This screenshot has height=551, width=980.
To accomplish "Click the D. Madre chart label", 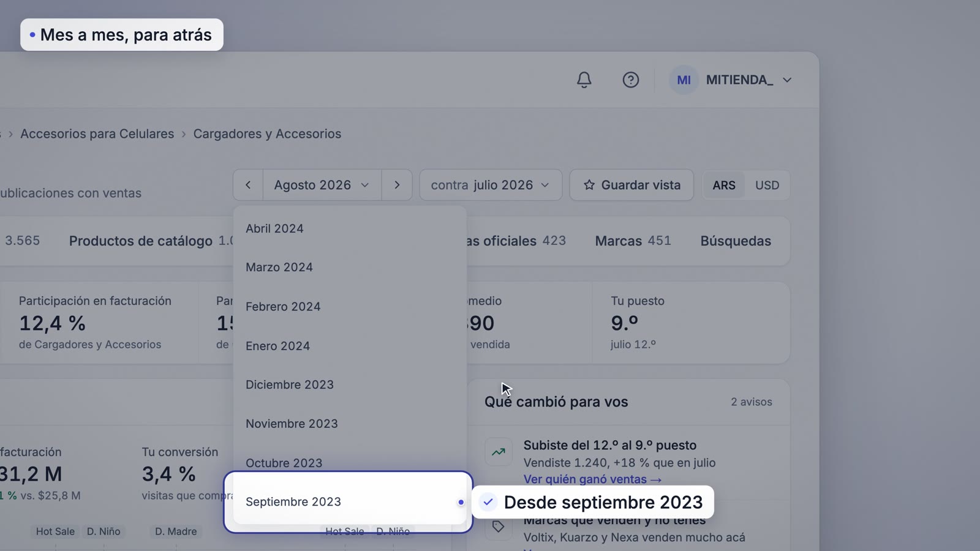I will tap(176, 531).
